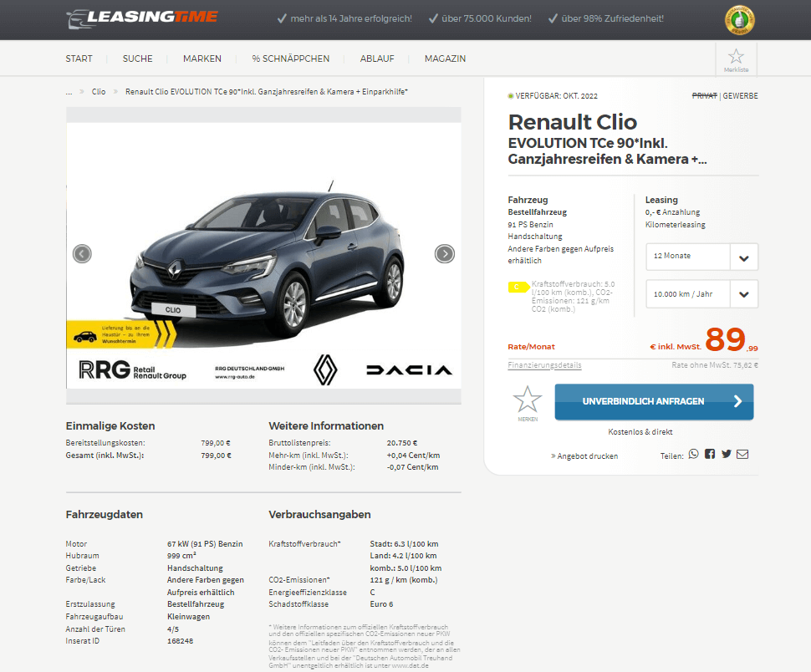Show next car image
This screenshot has height=672, width=811.
point(445,254)
